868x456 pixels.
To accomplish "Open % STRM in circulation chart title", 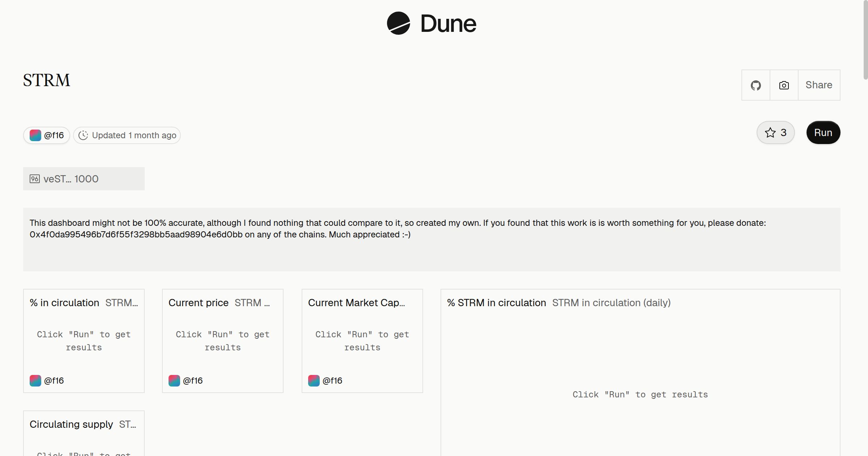I will (497, 303).
